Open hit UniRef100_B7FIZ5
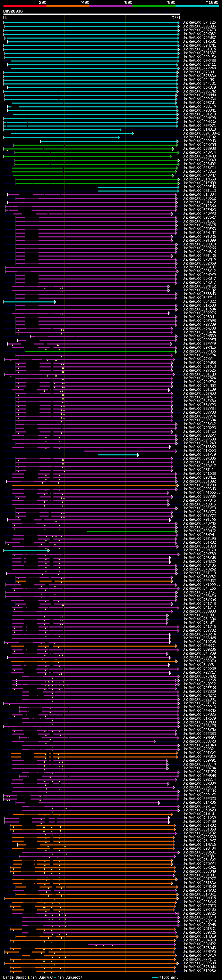The height and width of the screenshot is (980, 222). click(x=199, y=23)
